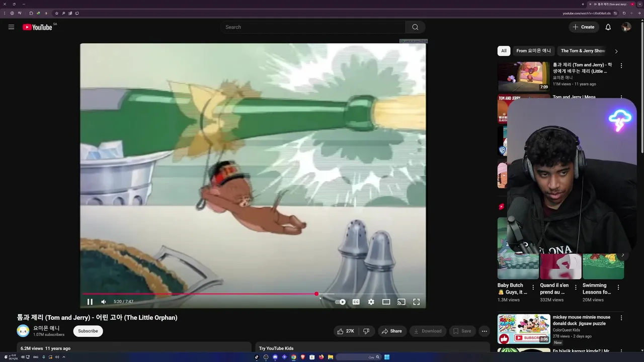This screenshot has width=644, height=362.
Task: Open browser extensions puzzle icon
Action: click(31, 13)
